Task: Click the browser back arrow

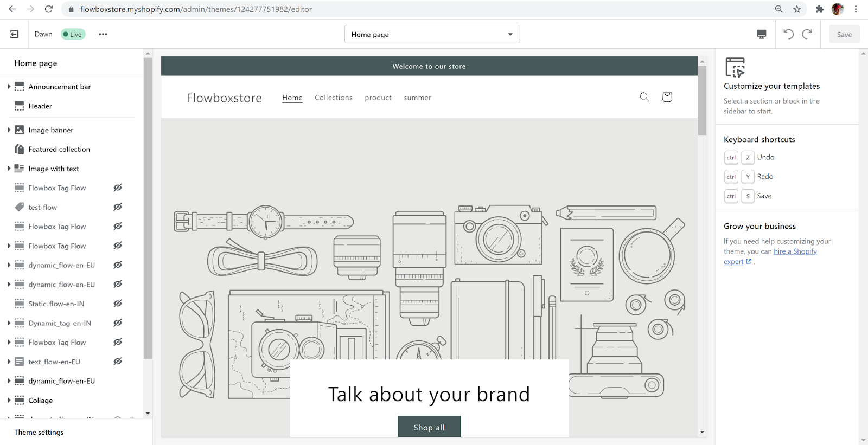Action: click(x=12, y=9)
